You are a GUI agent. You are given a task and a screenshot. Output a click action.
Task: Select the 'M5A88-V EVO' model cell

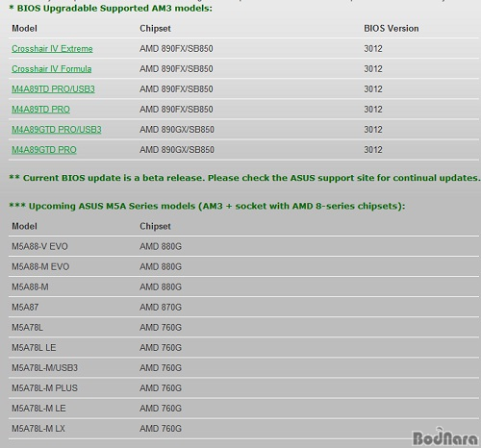[x=39, y=246]
